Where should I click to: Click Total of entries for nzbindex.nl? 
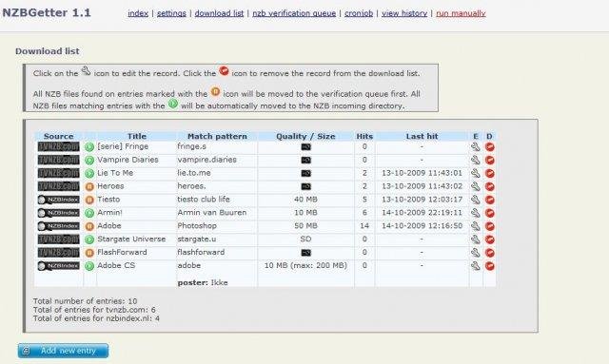pyautogui.click(x=96, y=318)
